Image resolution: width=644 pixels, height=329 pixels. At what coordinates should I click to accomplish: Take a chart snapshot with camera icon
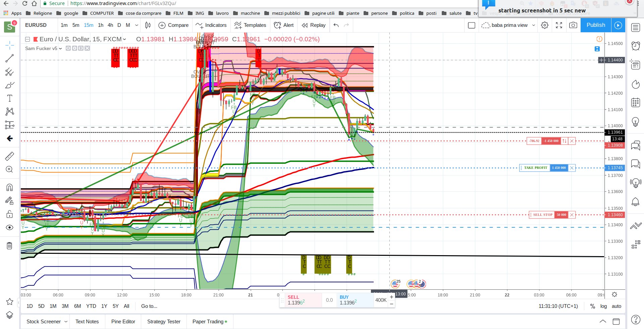click(x=573, y=25)
